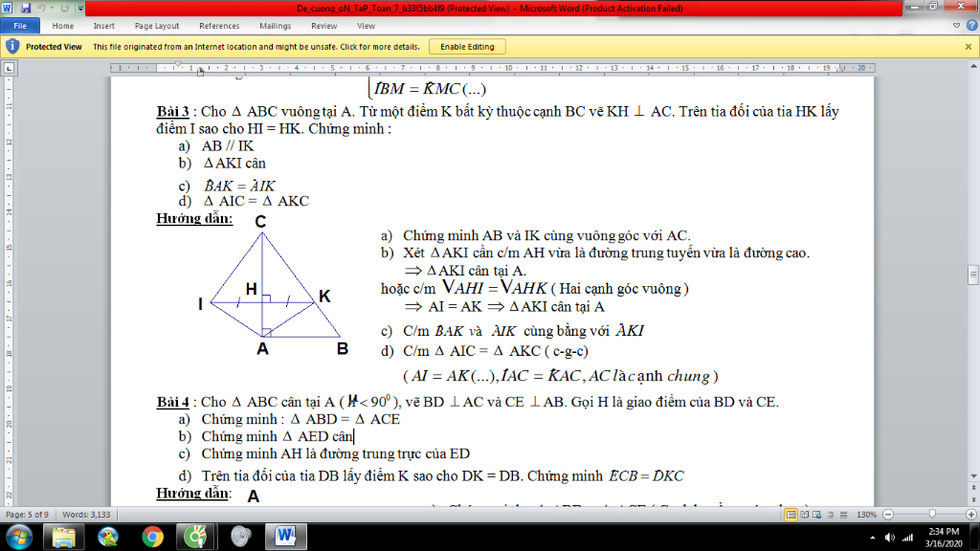Click vertical scrollbar down arrow
This screenshot has width=980, height=551.
coord(973,476)
